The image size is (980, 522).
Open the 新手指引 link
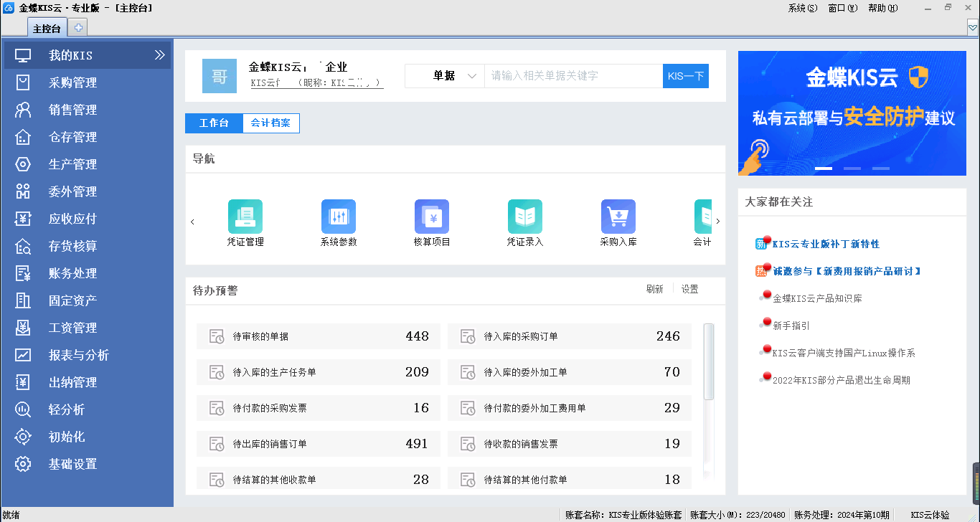791,326
